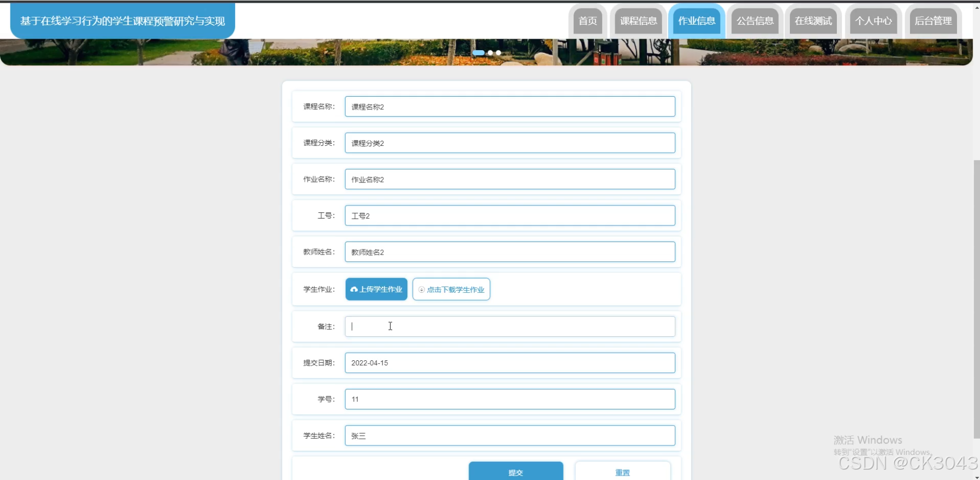Reset the form with 重置 button
This screenshot has height=480, width=980.
(623, 471)
